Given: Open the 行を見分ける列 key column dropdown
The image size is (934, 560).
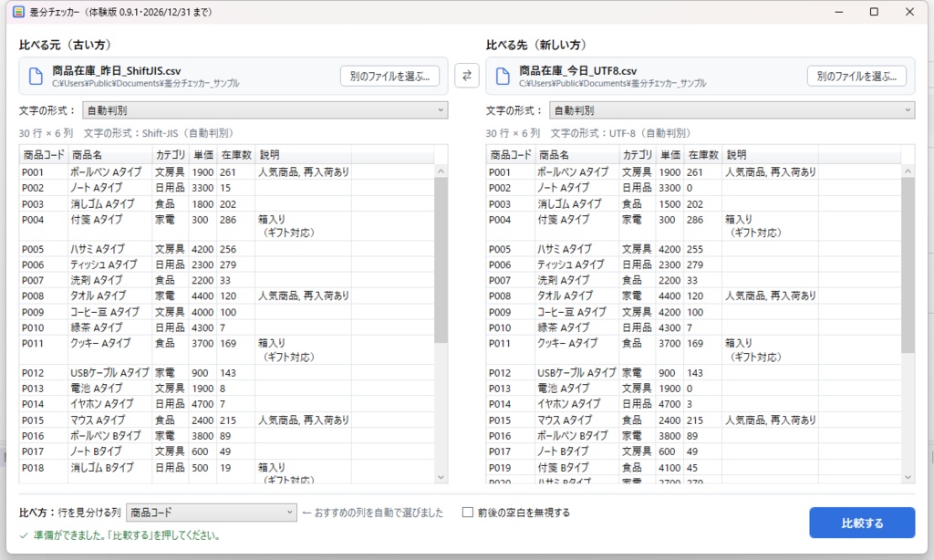Looking at the screenshot, I should (x=212, y=513).
